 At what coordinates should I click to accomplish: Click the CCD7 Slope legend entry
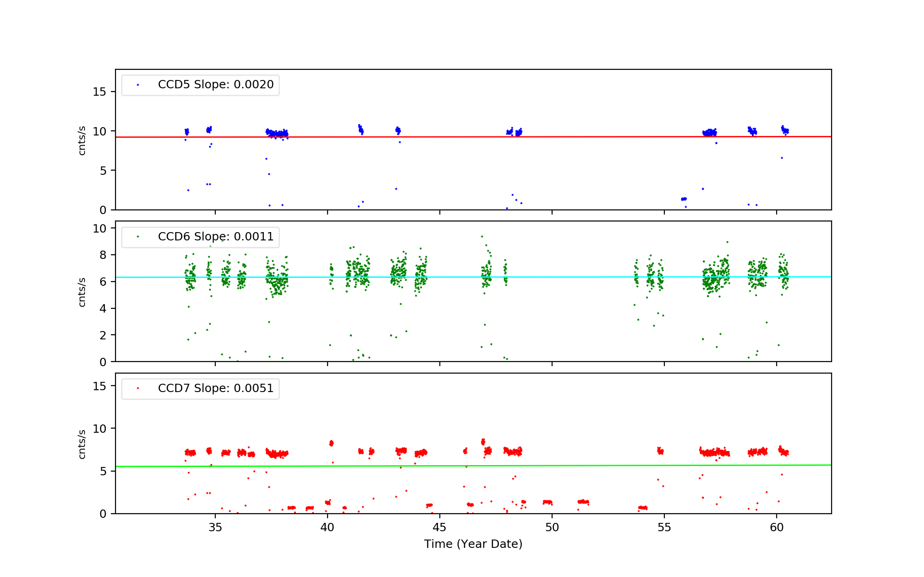point(215,388)
